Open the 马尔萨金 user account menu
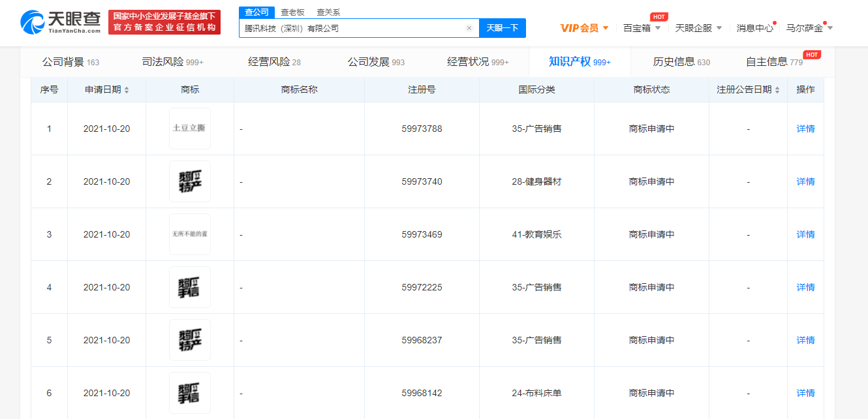Screen dimensions: 868x419 coord(809,28)
